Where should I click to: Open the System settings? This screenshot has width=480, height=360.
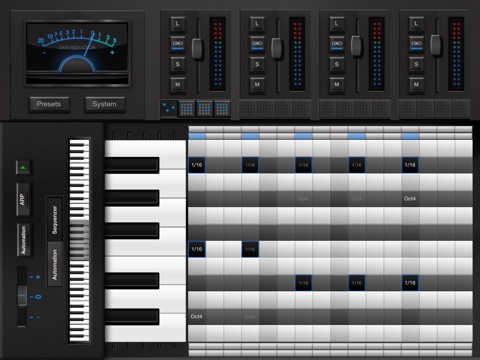coord(105,104)
